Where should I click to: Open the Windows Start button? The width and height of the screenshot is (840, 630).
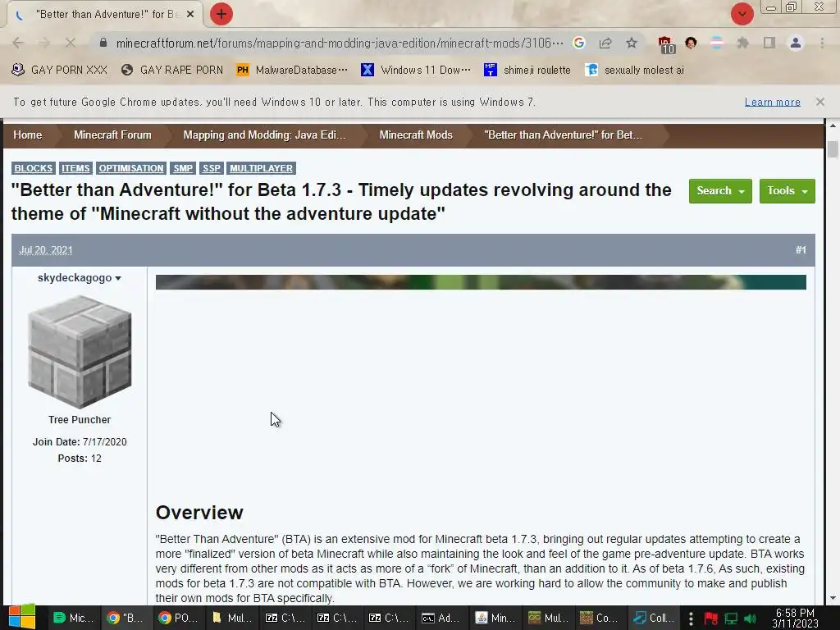(21, 617)
